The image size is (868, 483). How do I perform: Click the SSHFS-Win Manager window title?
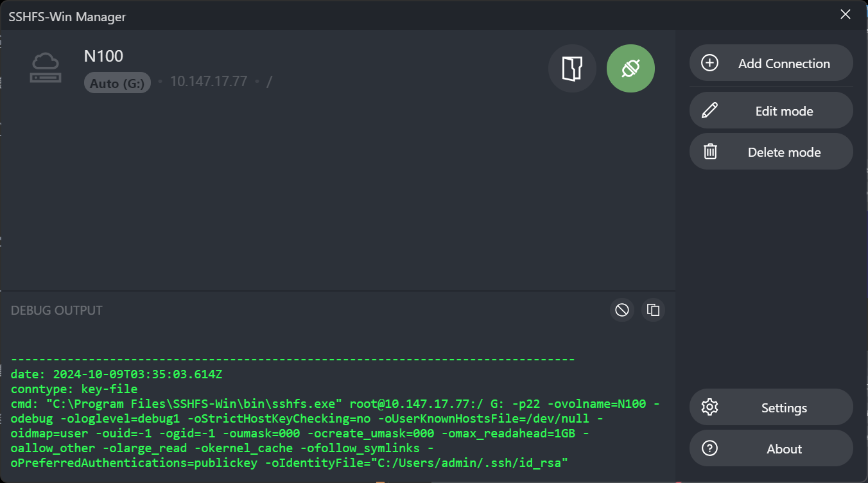(x=67, y=17)
